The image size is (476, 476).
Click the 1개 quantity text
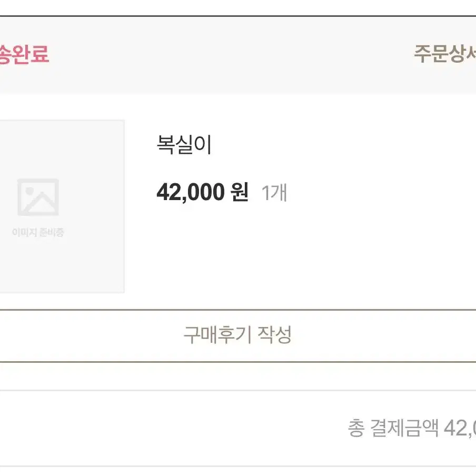pos(274,193)
